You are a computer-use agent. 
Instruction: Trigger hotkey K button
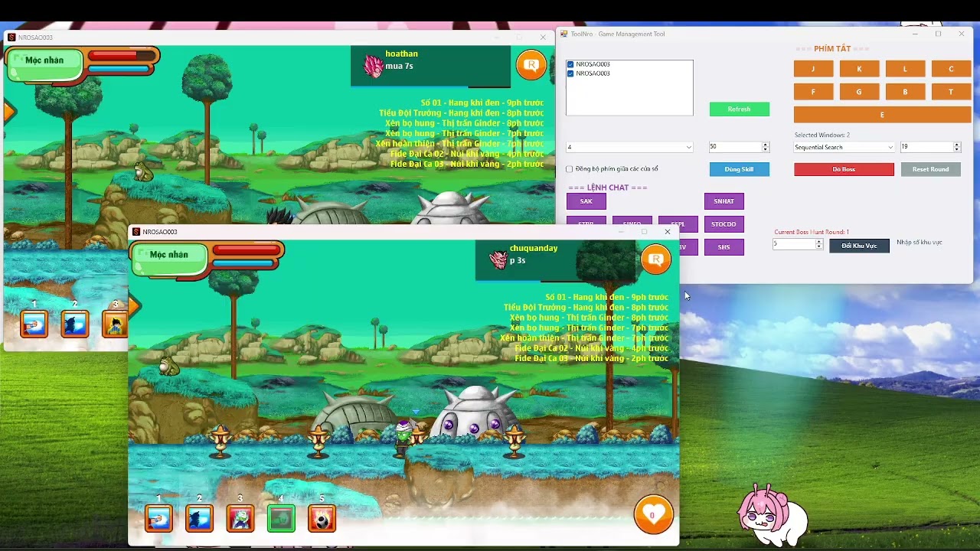tap(859, 69)
